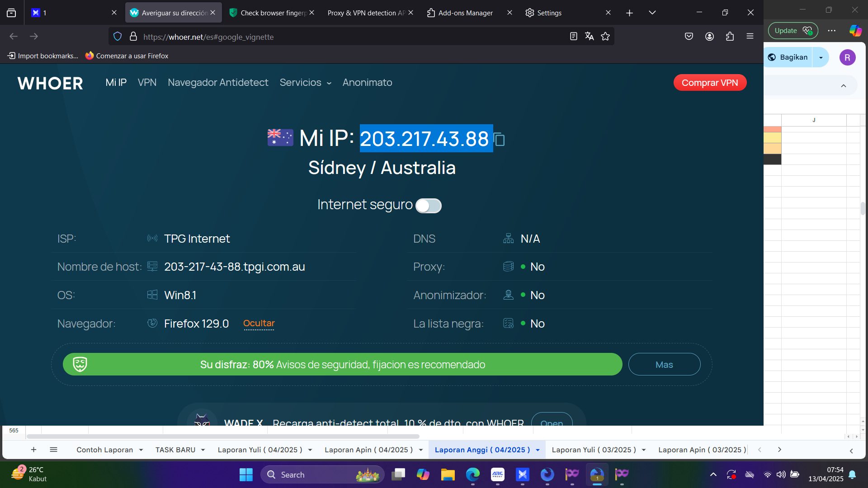Screen dimensions: 868x488
Task: List all tabs with the dropdown arrow
Action: tap(652, 13)
